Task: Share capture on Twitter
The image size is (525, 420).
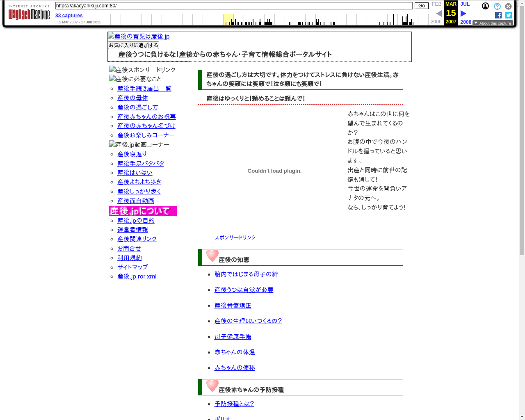Action: 509,15
